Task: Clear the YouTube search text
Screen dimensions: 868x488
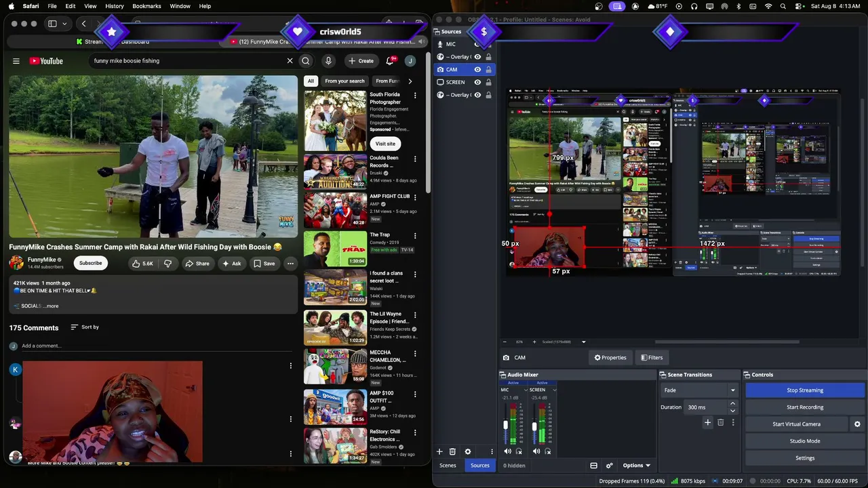Action: [x=290, y=61]
